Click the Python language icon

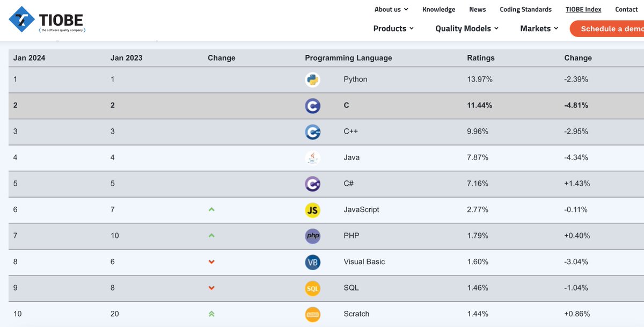[x=312, y=79]
